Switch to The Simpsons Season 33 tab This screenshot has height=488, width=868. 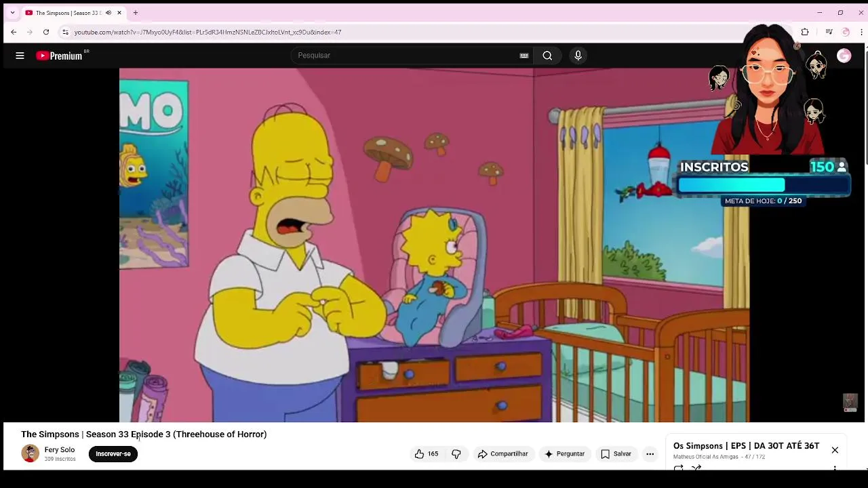tap(68, 13)
